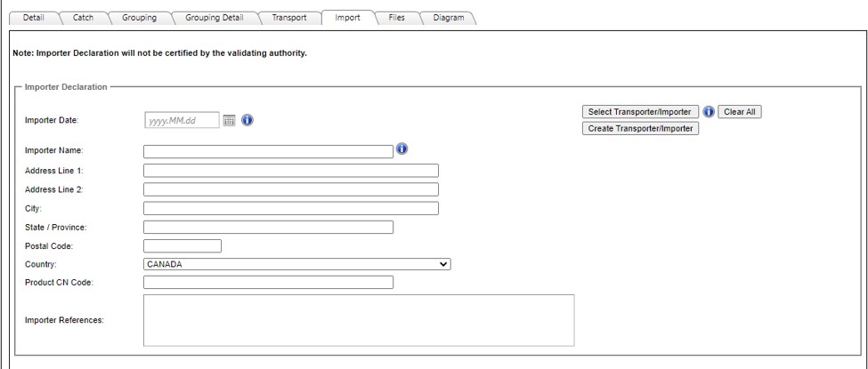Open the Diagram tab

(x=449, y=18)
